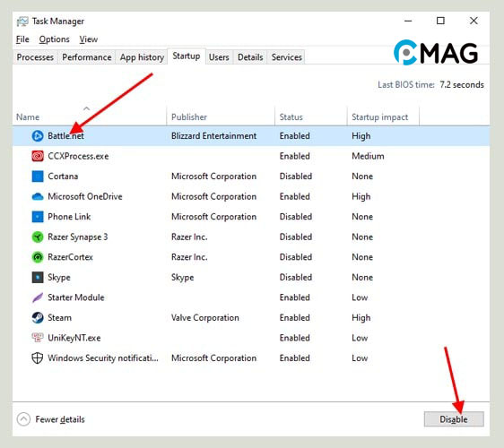Select the Windows Security notification entry

click(x=103, y=358)
